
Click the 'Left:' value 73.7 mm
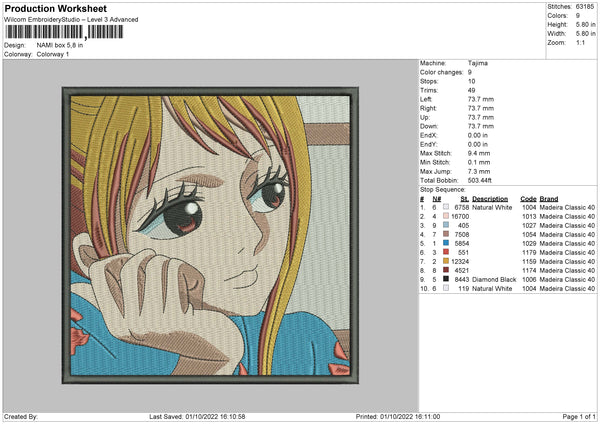[x=481, y=99]
